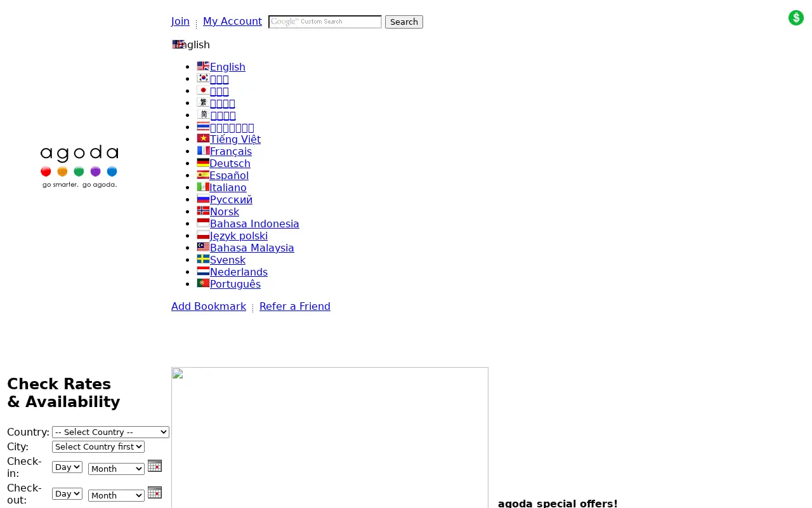Image resolution: width=812 pixels, height=508 pixels.
Task: Switch language to Norsk
Action: [225, 211]
